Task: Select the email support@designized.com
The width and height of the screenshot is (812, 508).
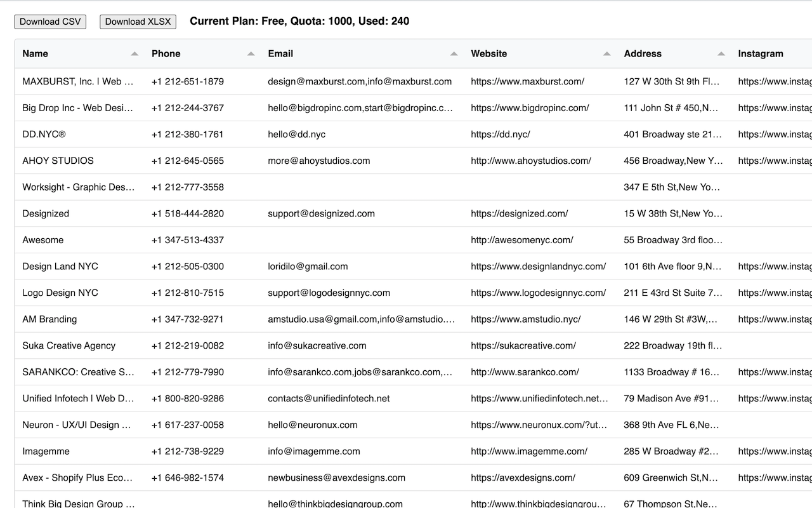Action: 321,213
